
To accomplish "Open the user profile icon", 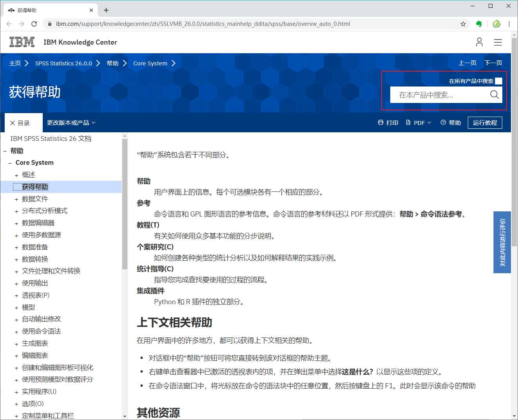I will (x=479, y=42).
